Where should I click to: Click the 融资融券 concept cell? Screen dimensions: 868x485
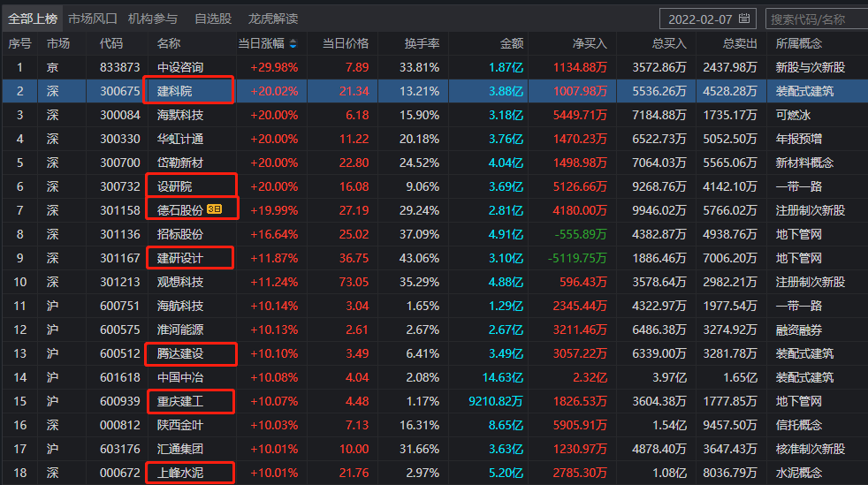(799, 330)
